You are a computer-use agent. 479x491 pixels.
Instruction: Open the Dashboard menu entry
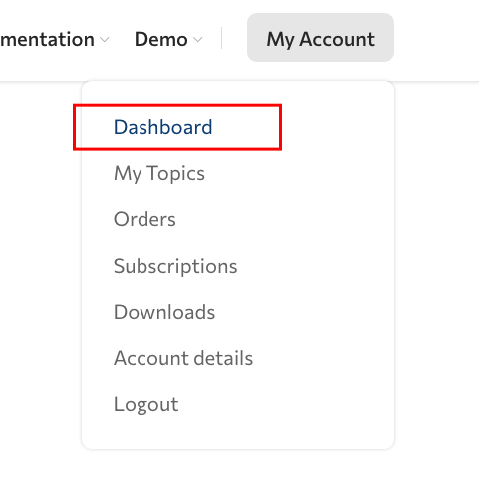coord(163,127)
